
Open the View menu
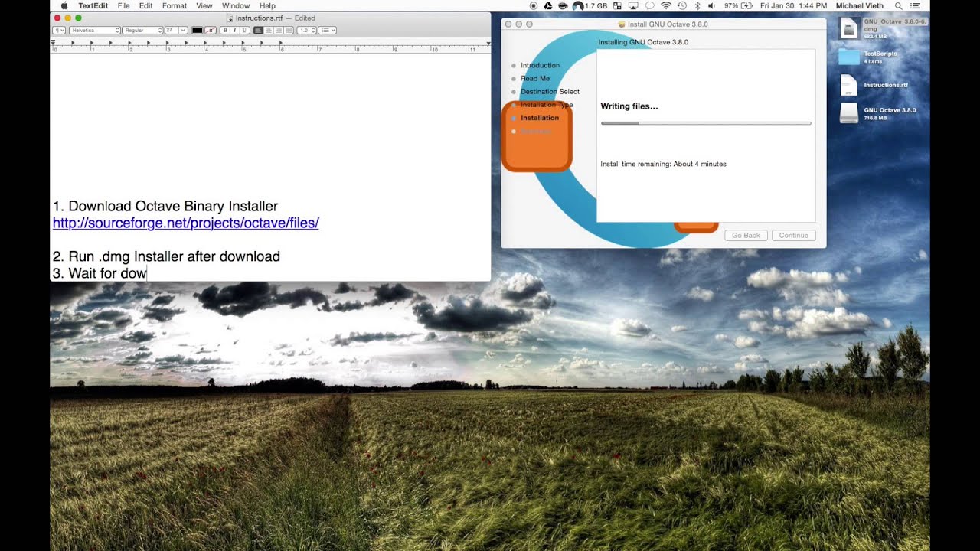pyautogui.click(x=204, y=5)
